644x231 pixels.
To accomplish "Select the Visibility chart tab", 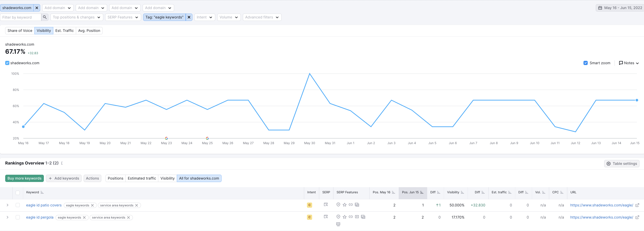I will click(x=44, y=31).
